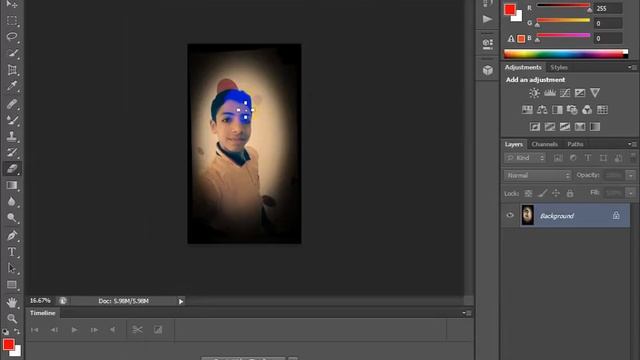Screen dimensions: 640x360
Task: Open the collapsed Actions panel icon
Action: pos(487,19)
